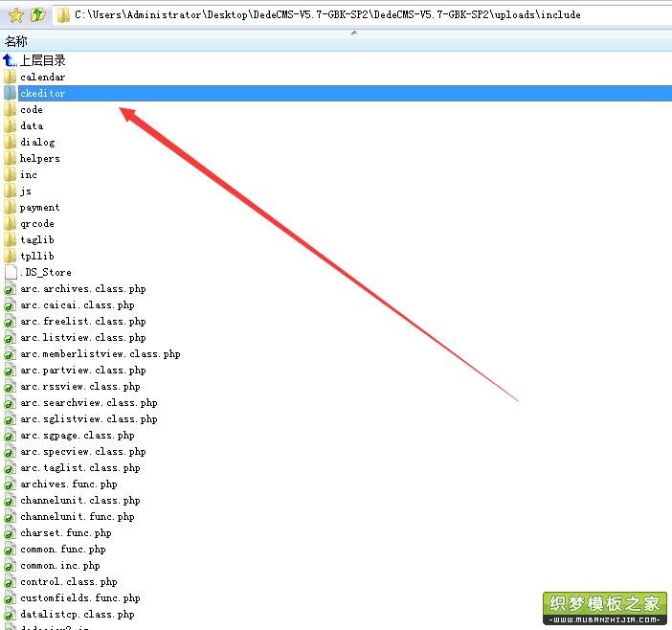Select file arc.rssview.class.php name
The height and width of the screenshot is (630, 672).
tap(80, 387)
